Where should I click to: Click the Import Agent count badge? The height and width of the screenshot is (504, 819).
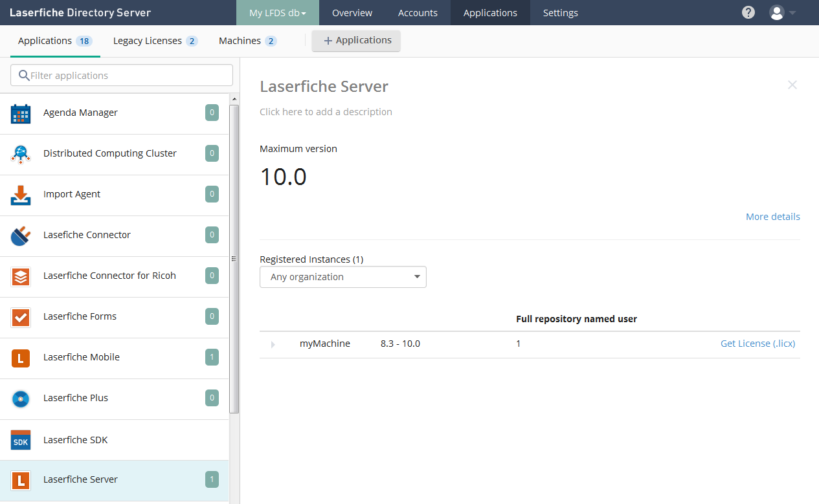click(212, 194)
